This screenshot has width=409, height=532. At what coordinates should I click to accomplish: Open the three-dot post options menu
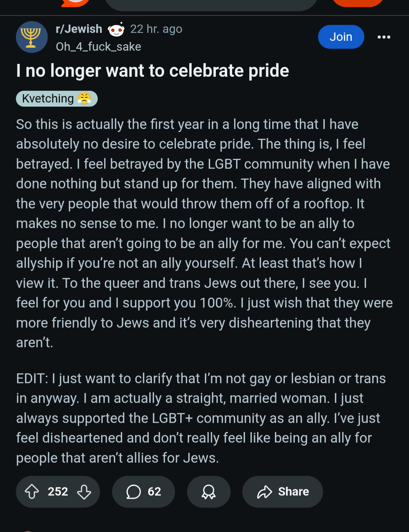[384, 37]
